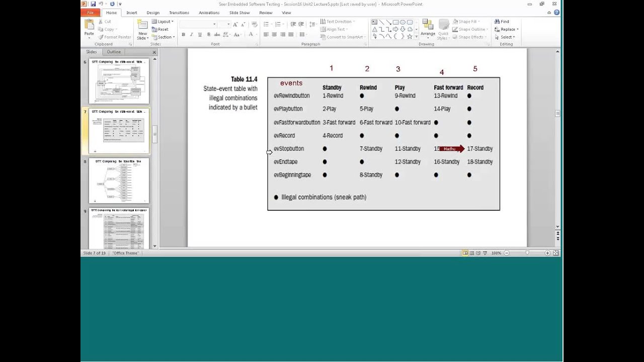Click the Save icon in quick access toolbar
This screenshot has height=362, width=644.
tap(93, 4)
